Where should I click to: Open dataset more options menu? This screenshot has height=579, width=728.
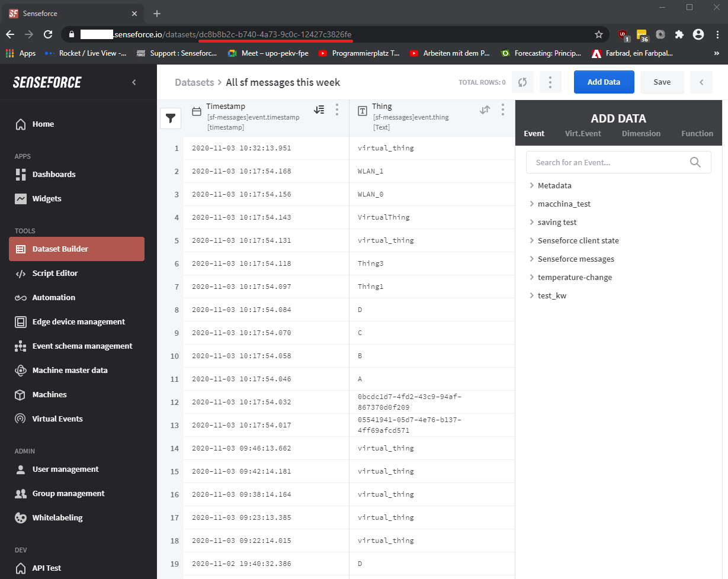click(x=550, y=82)
